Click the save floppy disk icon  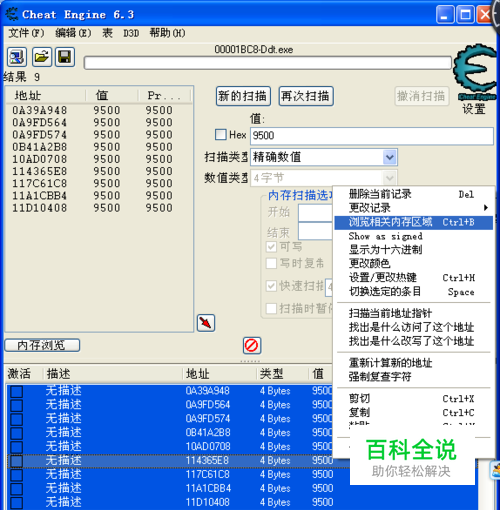[x=65, y=57]
